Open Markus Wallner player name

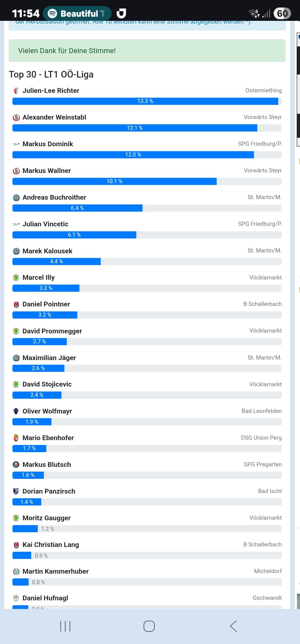pos(47,171)
